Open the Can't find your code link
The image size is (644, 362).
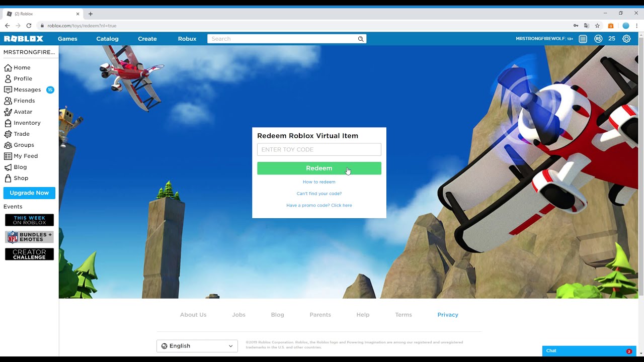pyautogui.click(x=319, y=194)
